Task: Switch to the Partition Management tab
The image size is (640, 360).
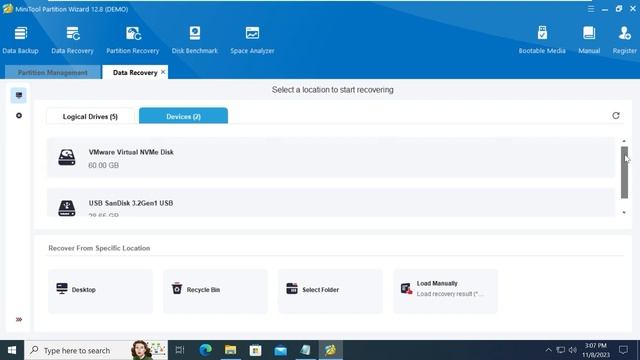Action: (53, 72)
